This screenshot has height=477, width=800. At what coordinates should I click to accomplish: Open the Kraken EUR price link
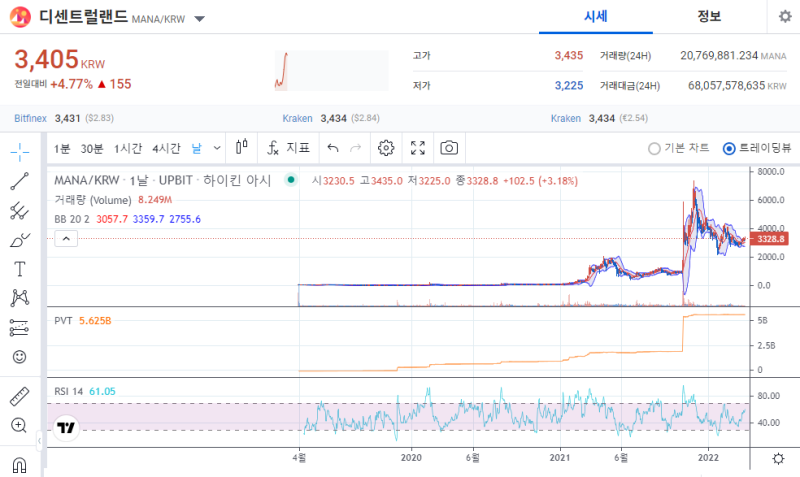(566, 118)
